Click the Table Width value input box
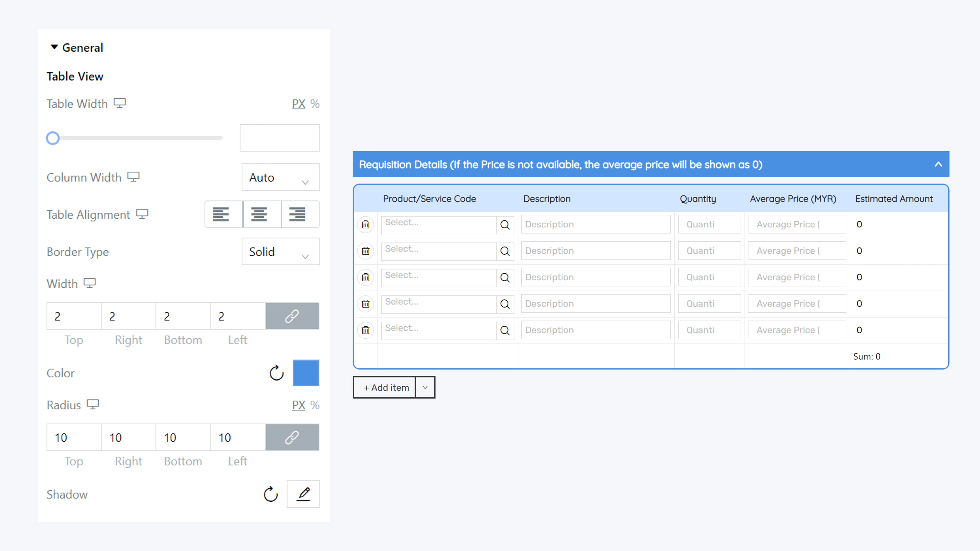Screen dimensions: 980x551 click(280, 138)
